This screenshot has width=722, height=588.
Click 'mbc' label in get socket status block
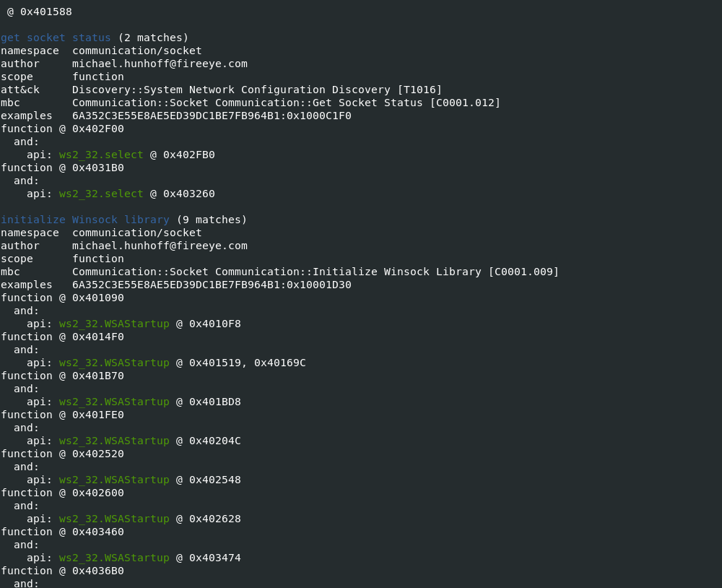point(10,103)
